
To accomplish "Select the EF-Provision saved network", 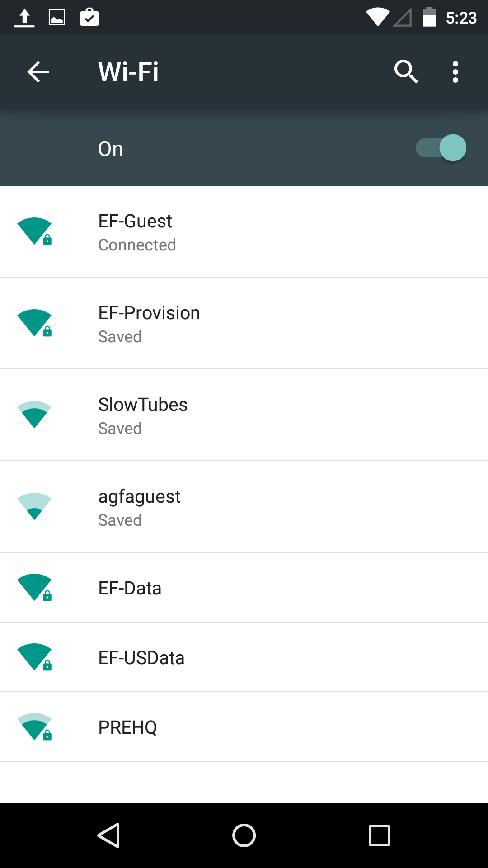I will (x=244, y=324).
